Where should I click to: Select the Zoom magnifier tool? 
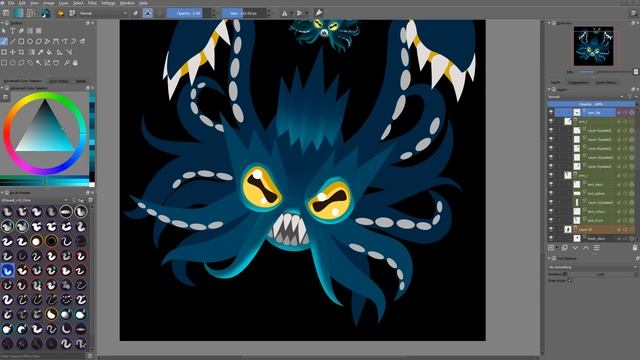(67, 63)
